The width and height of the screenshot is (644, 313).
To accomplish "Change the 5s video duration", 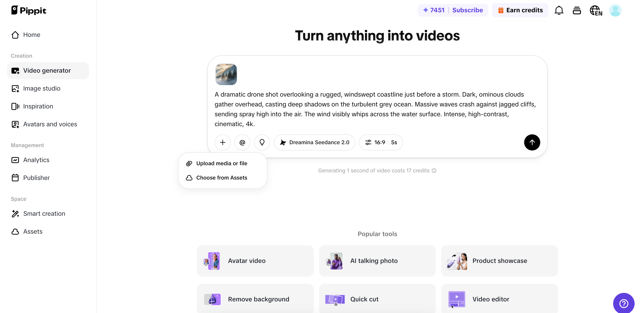I will tap(394, 142).
